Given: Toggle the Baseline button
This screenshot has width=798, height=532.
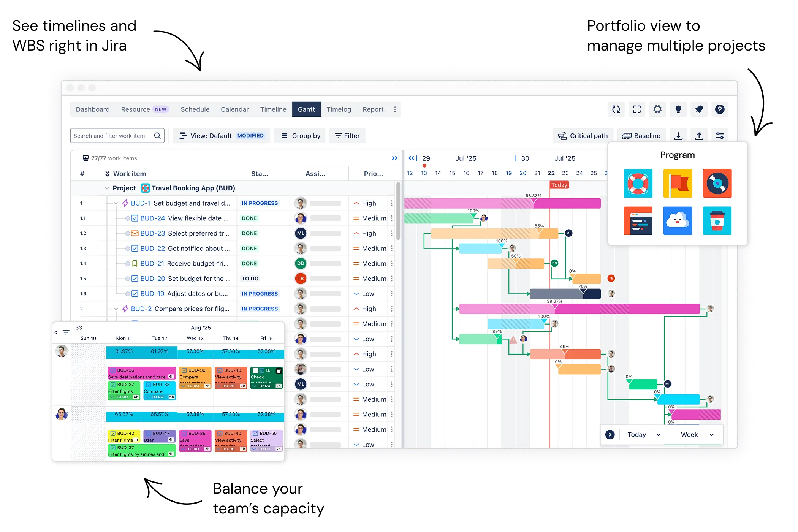Looking at the screenshot, I should point(641,136).
